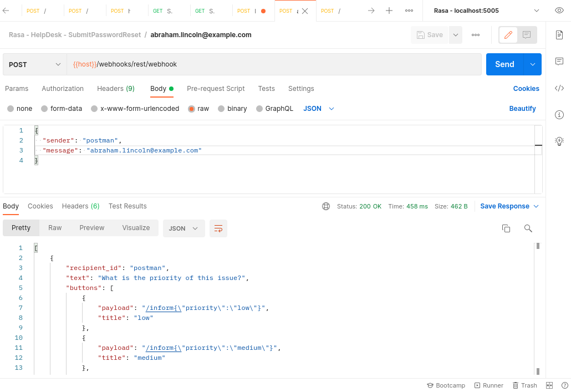Search within the response body

pyautogui.click(x=528, y=228)
